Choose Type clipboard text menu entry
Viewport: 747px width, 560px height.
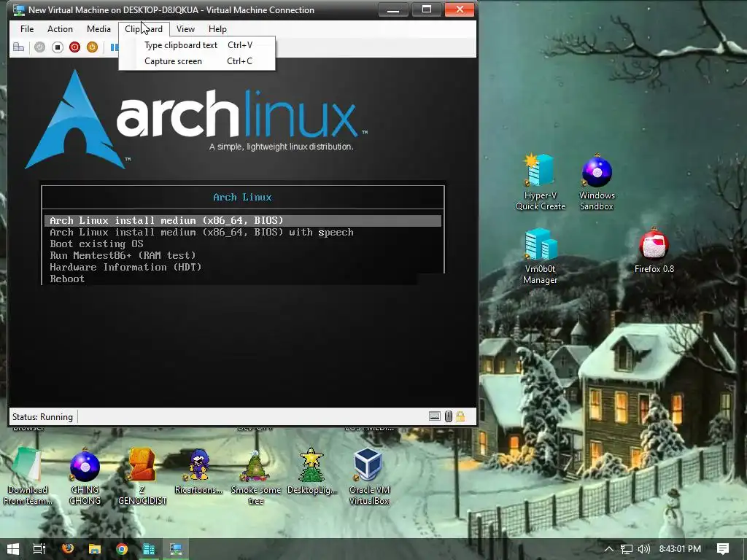197,45
